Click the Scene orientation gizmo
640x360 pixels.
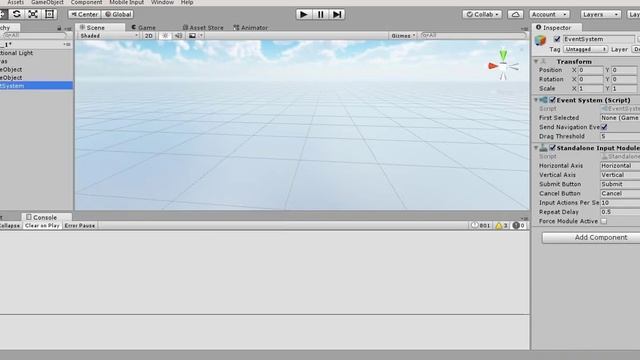[x=503, y=65]
